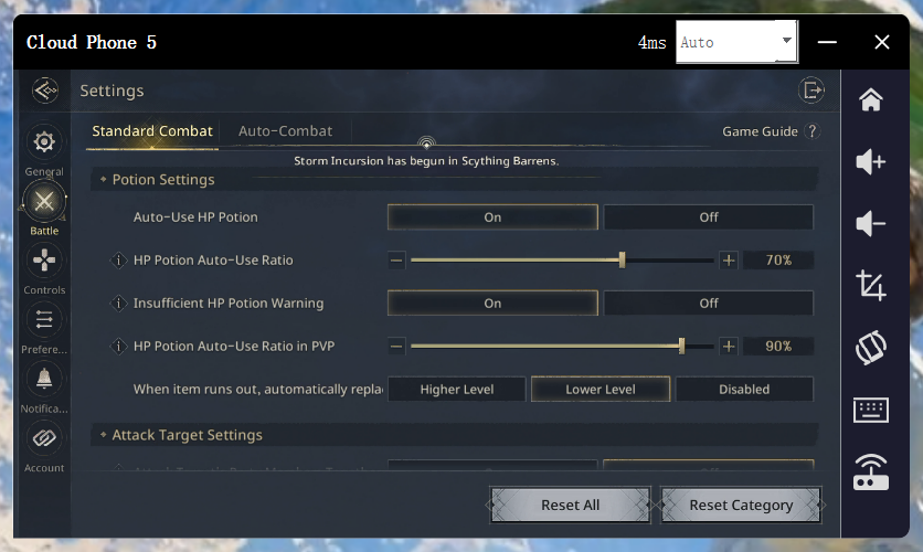
Task: Increase PVP HP Potion ratio with plus
Action: (x=729, y=346)
